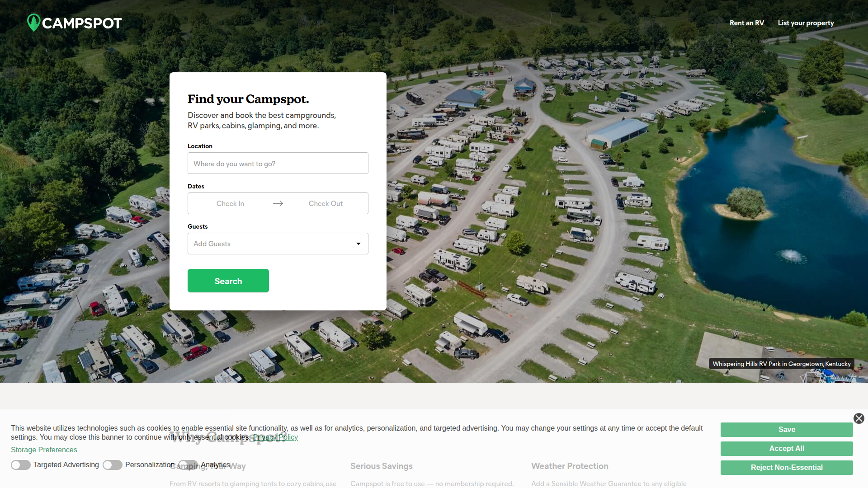Image resolution: width=868 pixels, height=488 pixels.
Task: Click the arrow between check-in and check-out
Action: [x=278, y=203]
